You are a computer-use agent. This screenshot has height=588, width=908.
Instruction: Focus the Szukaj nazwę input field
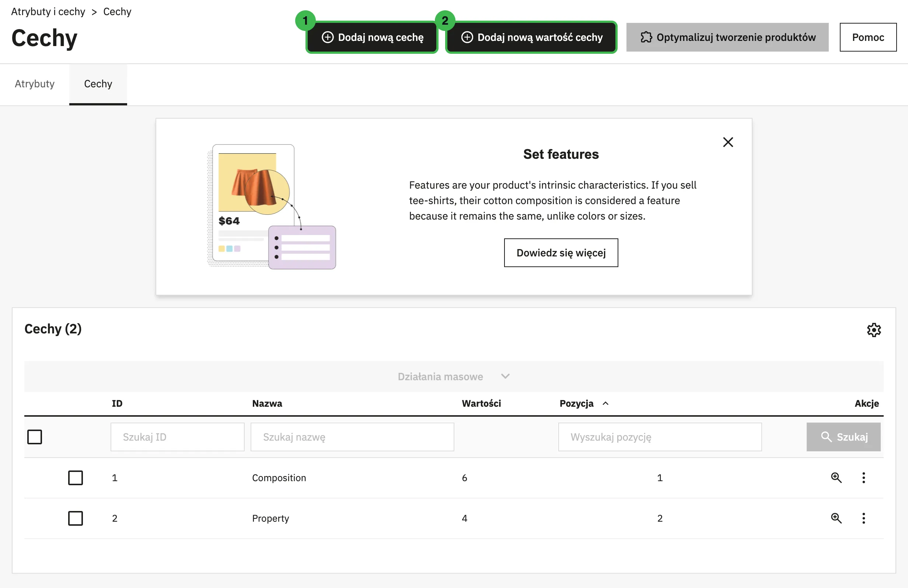point(352,437)
